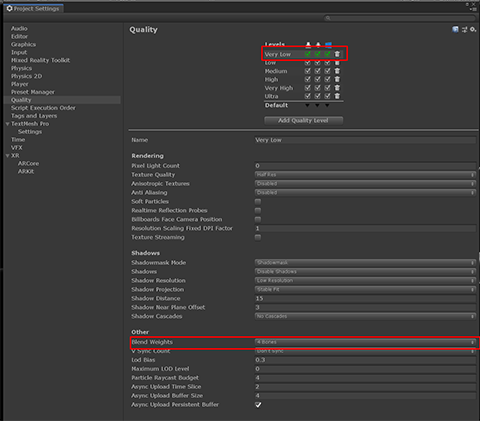Viewport: 480px width, 421px height.
Task: Open the preset selector sliders icon
Action: coord(464,30)
